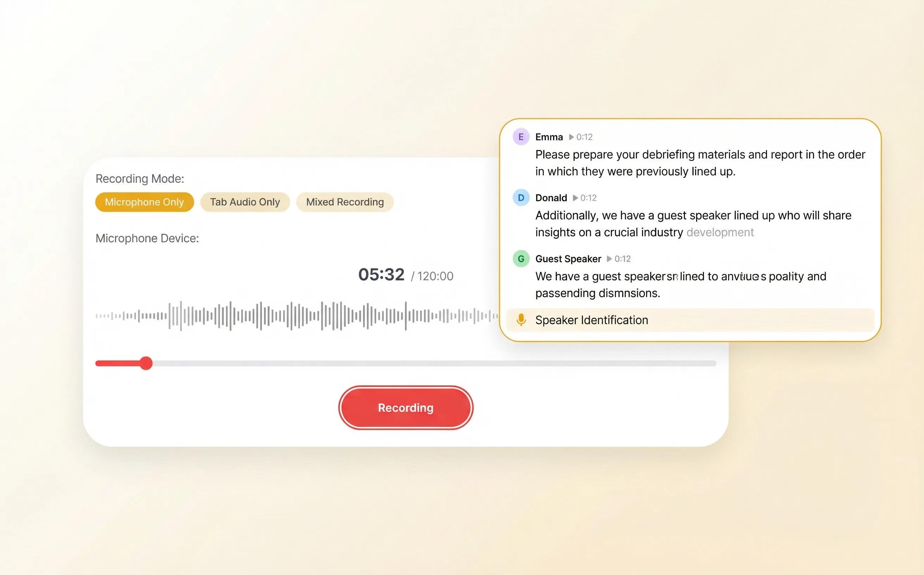Viewport: 924px width, 575px height.
Task: Select Microphone Only recording mode
Action: pyautogui.click(x=144, y=202)
